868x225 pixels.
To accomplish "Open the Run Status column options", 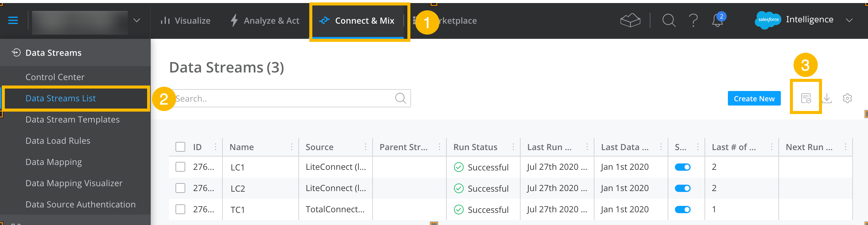I will coord(513,147).
